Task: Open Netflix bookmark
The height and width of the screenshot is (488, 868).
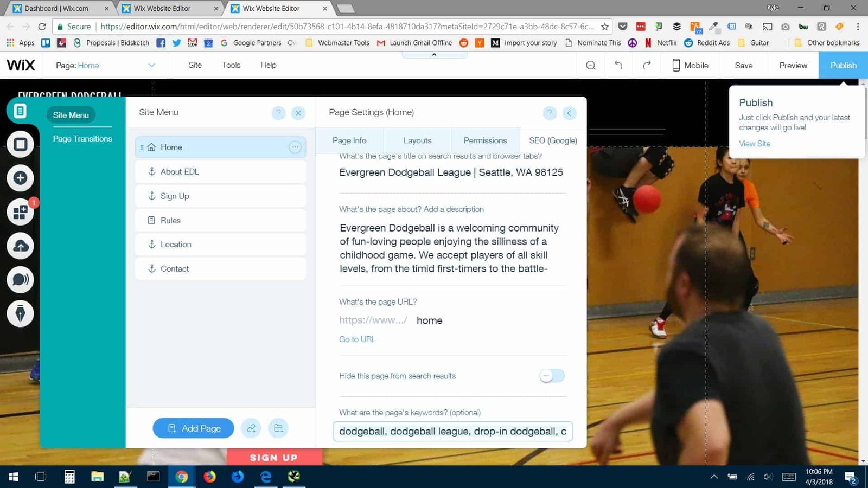Action: pos(661,43)
